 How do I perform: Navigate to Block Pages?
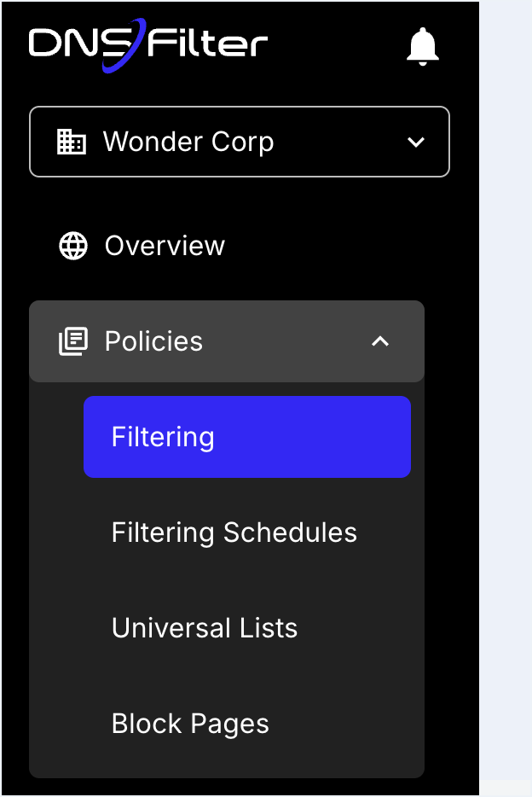(x=190, y=724)
